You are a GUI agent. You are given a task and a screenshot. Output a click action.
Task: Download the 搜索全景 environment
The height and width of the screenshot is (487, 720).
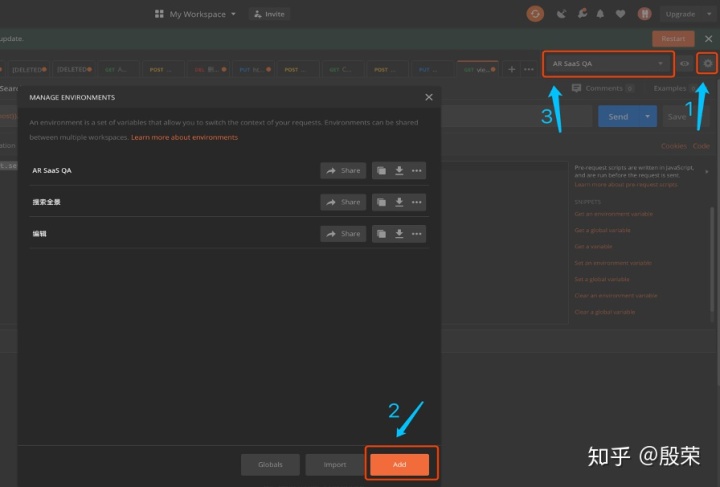(x=399, y=202)
